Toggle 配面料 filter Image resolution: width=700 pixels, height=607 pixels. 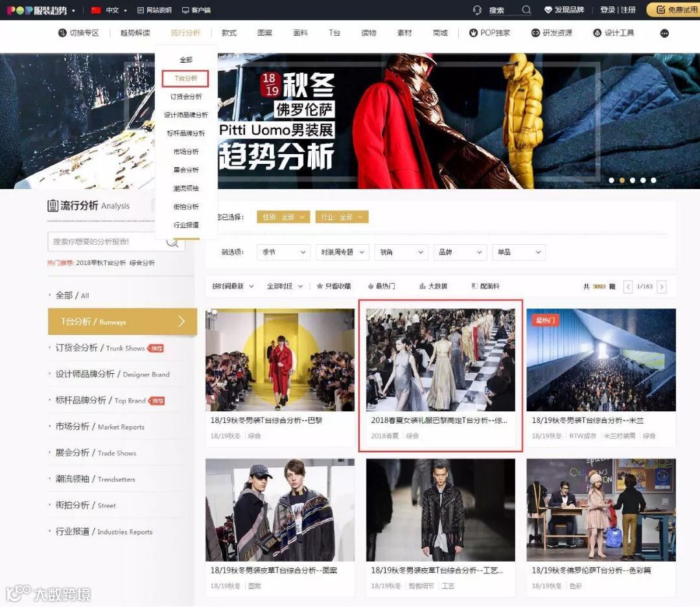(485, 286)
